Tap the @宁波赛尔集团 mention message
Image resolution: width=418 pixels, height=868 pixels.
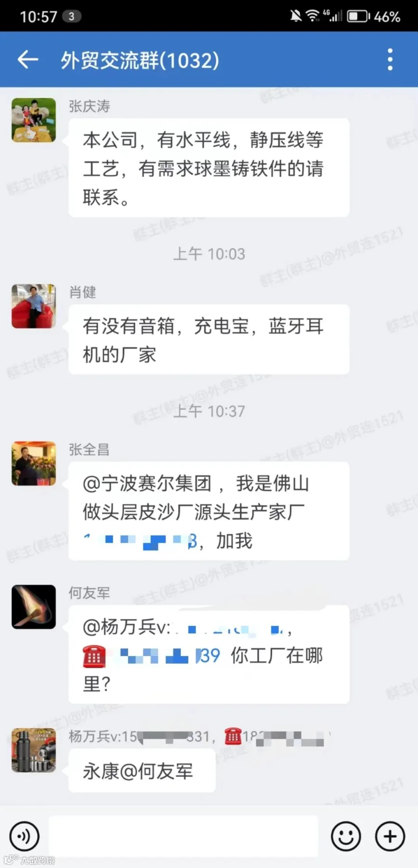click(x=209, y=511)
